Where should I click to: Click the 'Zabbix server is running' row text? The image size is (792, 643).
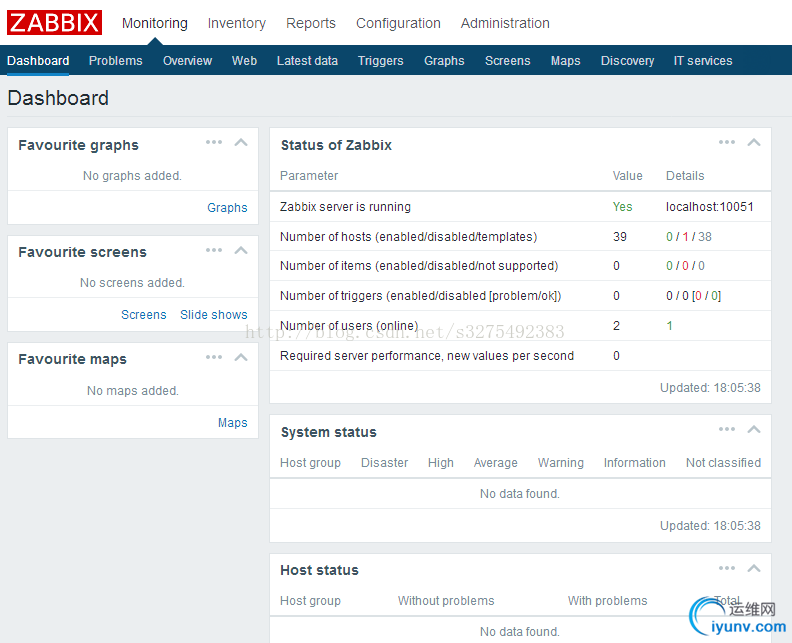point(345,207)
